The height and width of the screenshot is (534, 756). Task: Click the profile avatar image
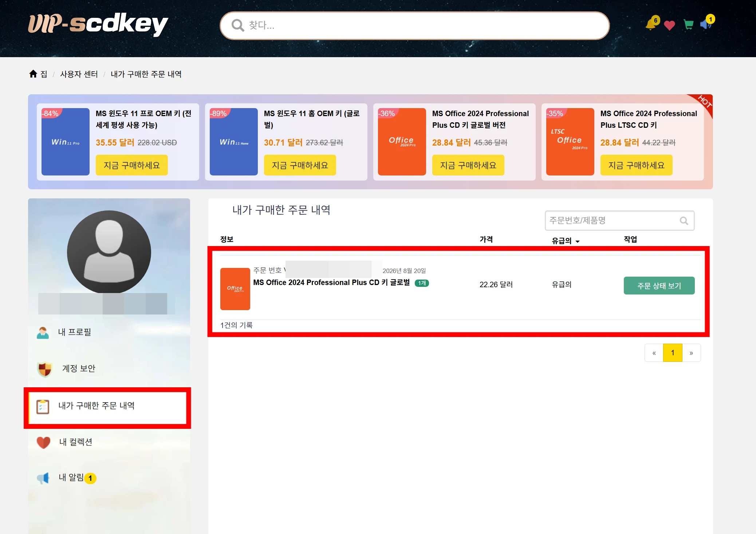click(109, 252)
